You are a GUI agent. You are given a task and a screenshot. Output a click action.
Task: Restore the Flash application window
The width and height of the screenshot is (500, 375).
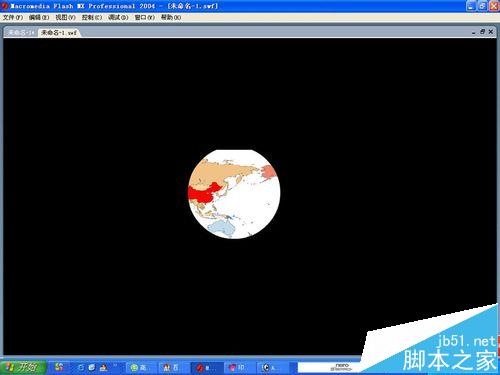pyautogui.click(x=482, y=6)
